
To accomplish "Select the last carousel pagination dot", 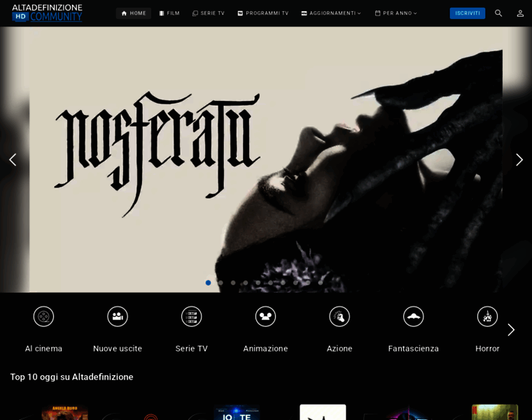I will click(x=321, y=283).
